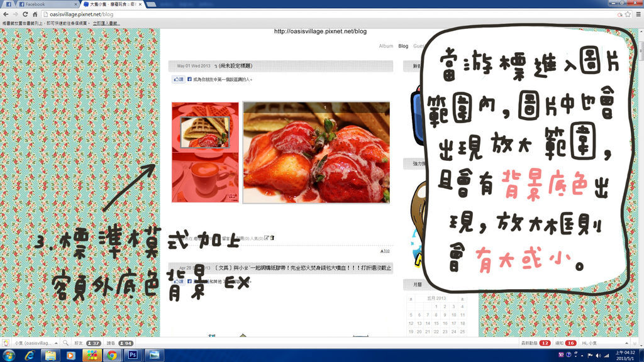Screen dimensions: 644x362
Task: Click the pixnet bar search magnifier icon
Action: click(65, 343)
